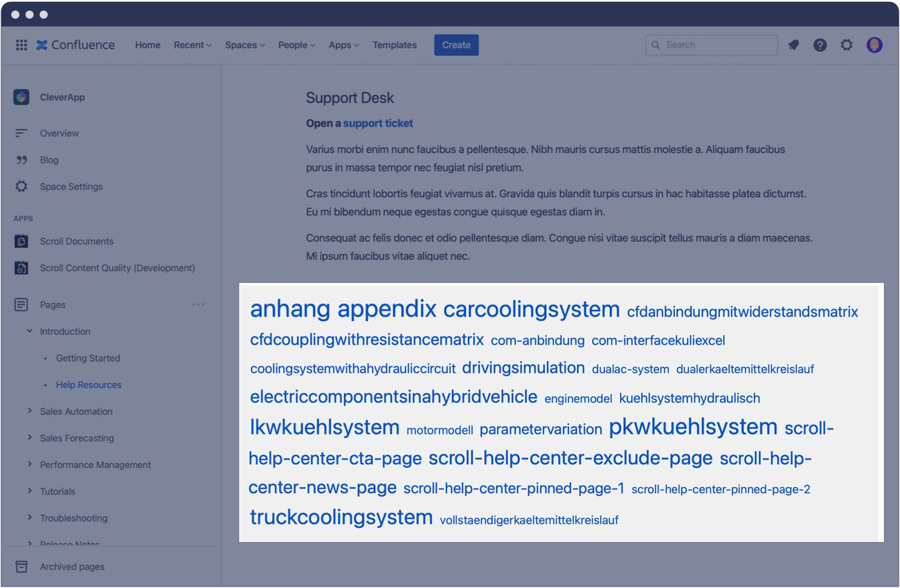900x588 pixels.
Task: Open the notifications icon
Action: coord(793,45)
